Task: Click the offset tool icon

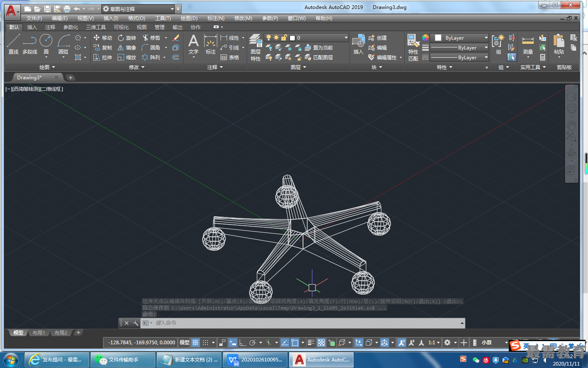Action: (x=176, y=57)
